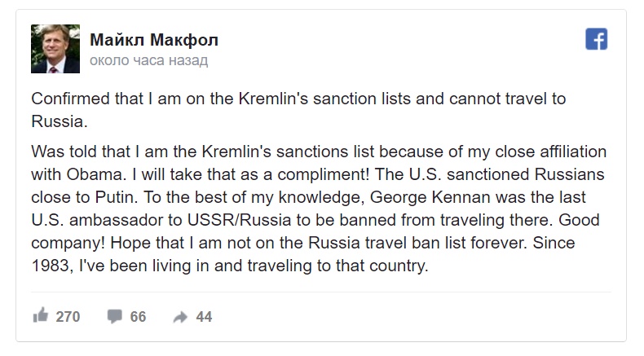The height and width of the screenshot is (356, 644).
Task: Click the year '1983' in the post
Action: click(x=50, y=265)
